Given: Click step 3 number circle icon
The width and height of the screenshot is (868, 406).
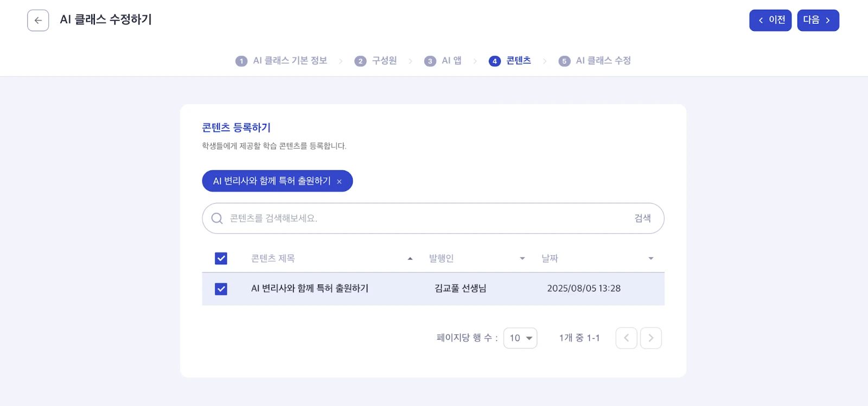Looking at the screenshot, I should pyautogui.click(x=430, y=61).
